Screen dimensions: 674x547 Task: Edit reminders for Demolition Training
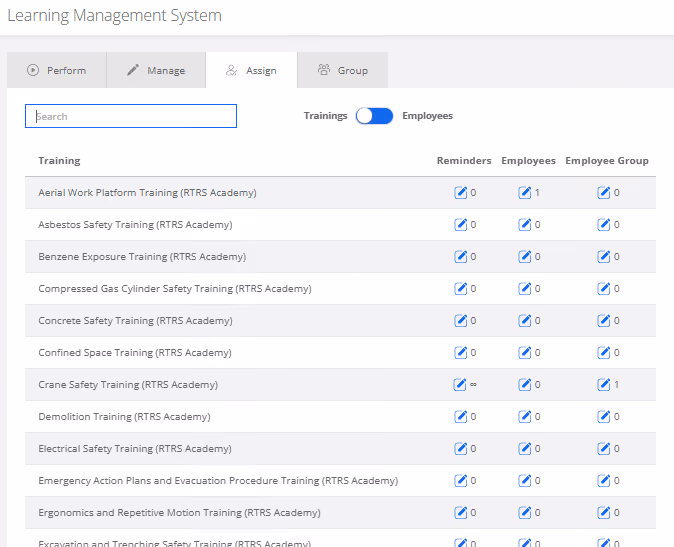pos(460,416)
